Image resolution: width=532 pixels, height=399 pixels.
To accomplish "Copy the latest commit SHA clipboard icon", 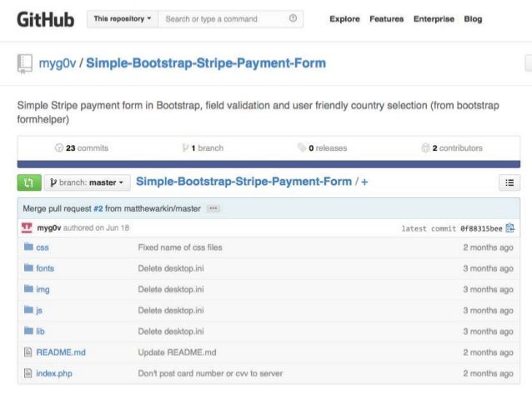I will pos(510,228).
